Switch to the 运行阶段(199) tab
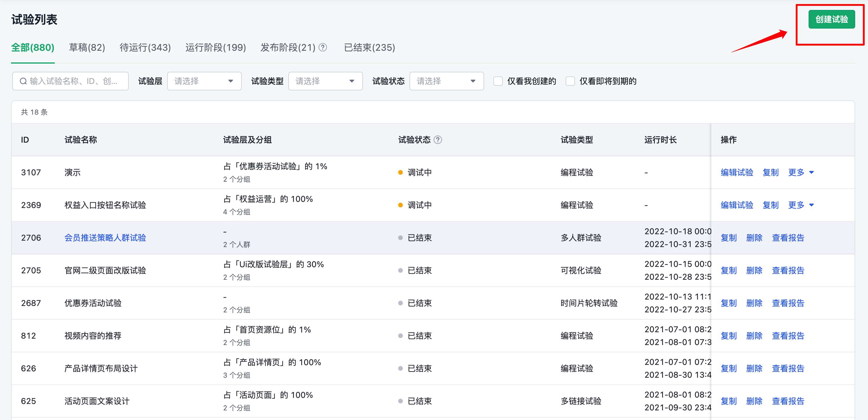The image size is (868, 420). pos(215,48)
